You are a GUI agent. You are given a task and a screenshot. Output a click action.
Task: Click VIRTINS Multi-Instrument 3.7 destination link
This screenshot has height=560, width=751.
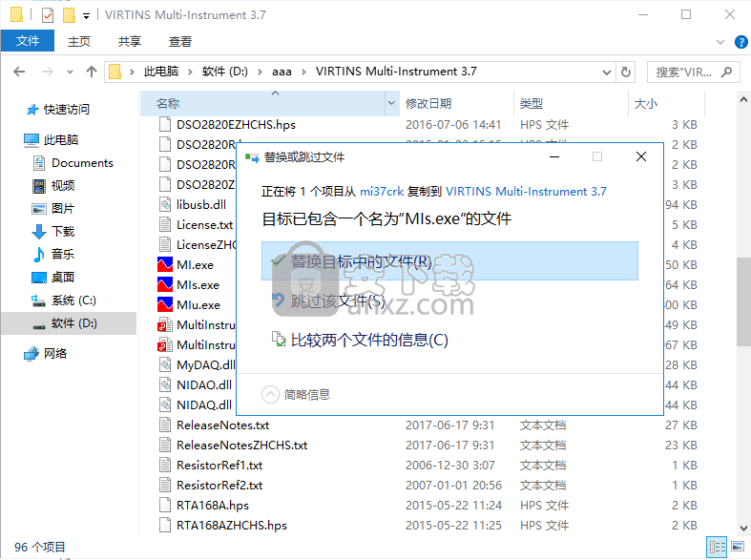coord(526,192)
